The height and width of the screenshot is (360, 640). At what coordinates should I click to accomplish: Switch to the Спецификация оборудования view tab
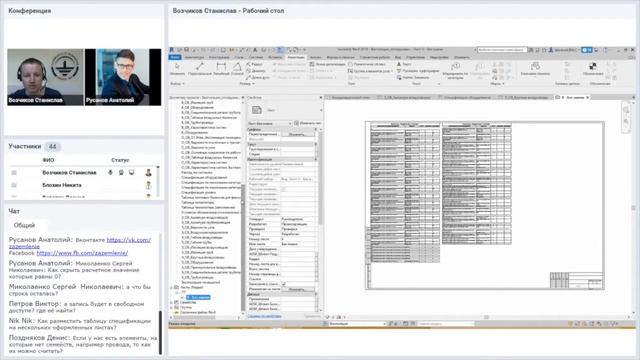467,98
